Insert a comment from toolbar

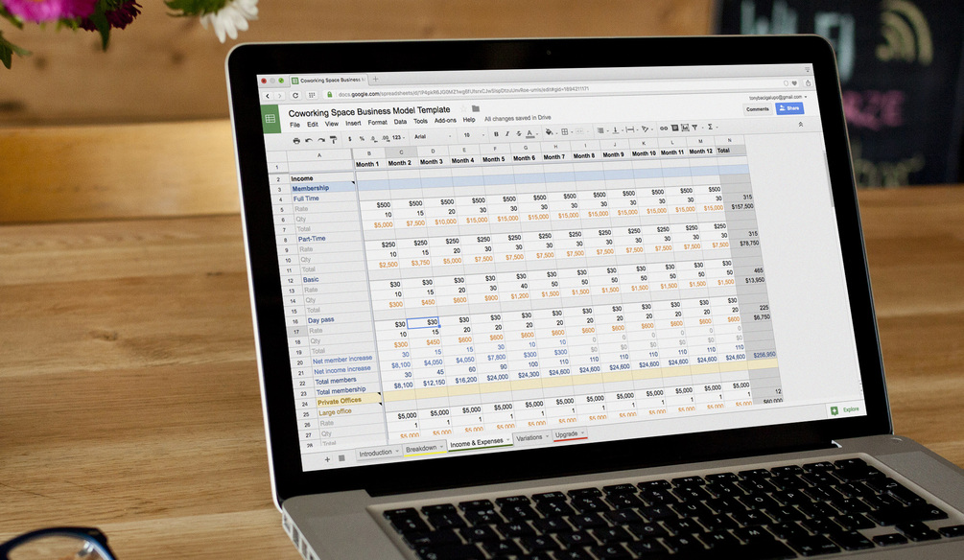[674, 128]
